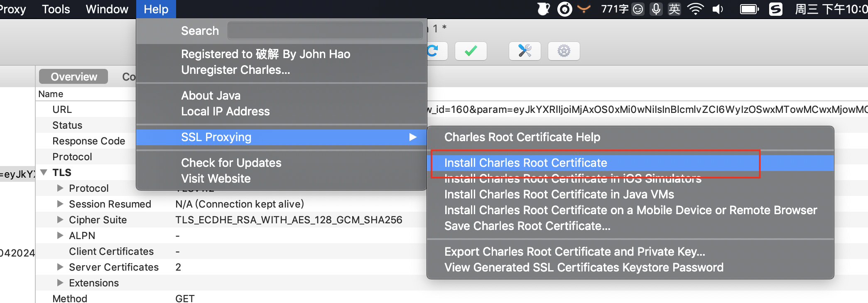
Task: Open the Wi-Fi status icon in menu bar
Action: 695,9
